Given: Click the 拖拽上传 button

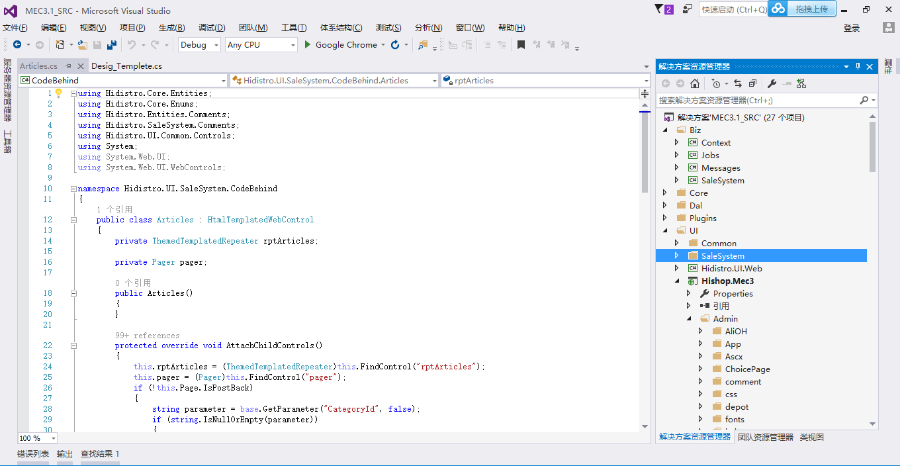Looking at the screenshot, I should click(811, 9).
